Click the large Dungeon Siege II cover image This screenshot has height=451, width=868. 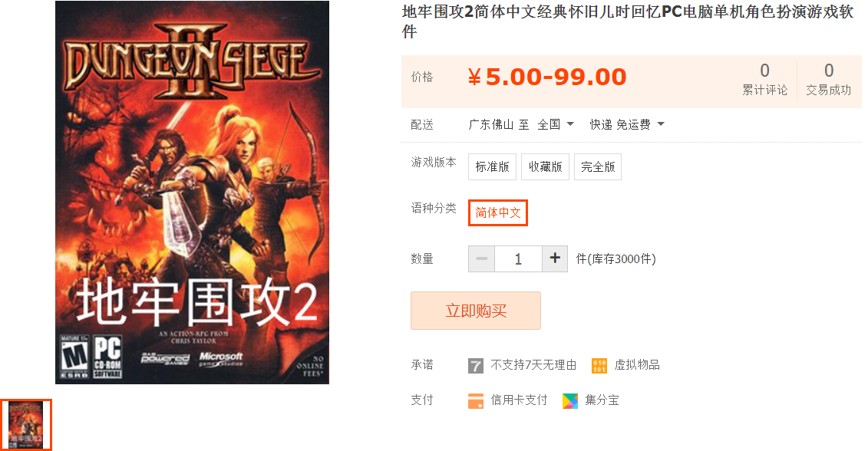click(x=192, y=192)
